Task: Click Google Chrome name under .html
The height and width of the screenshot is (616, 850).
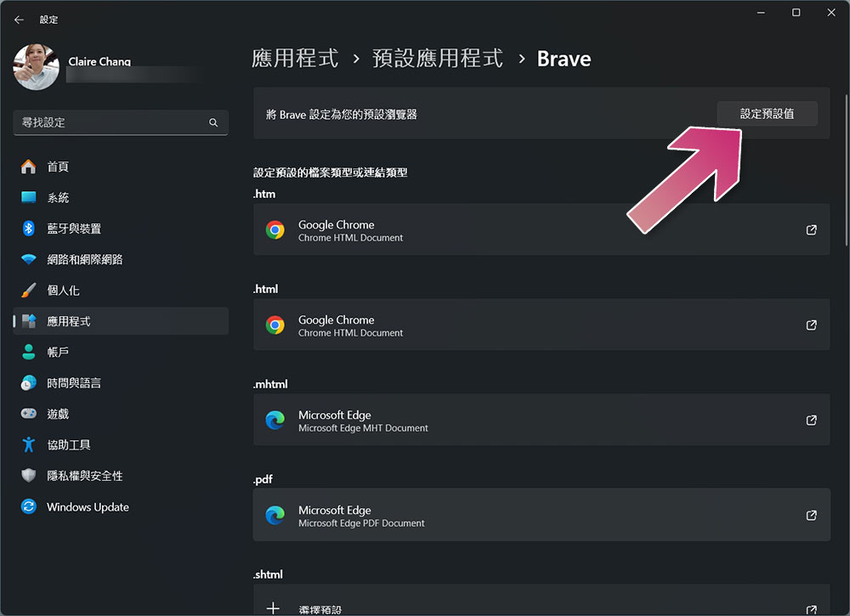Action: [336, 319]
